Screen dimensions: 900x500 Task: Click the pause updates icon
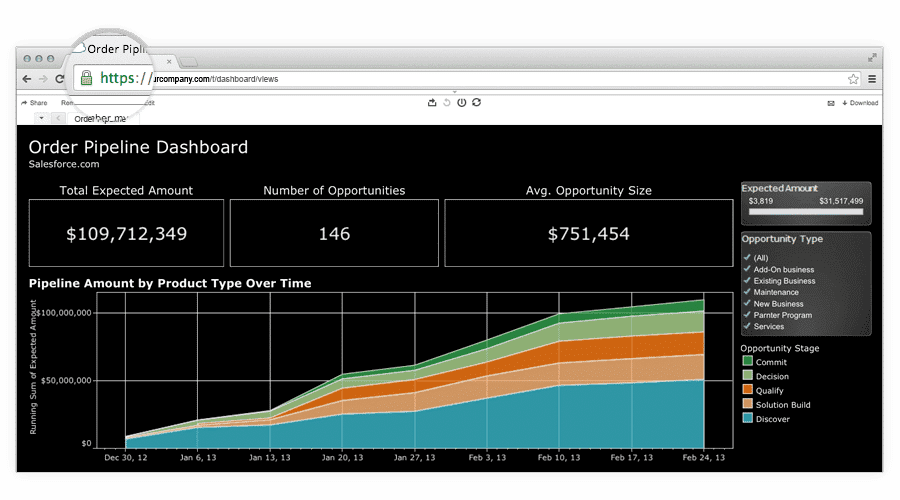pyautogui.click(x=461, y=102)
